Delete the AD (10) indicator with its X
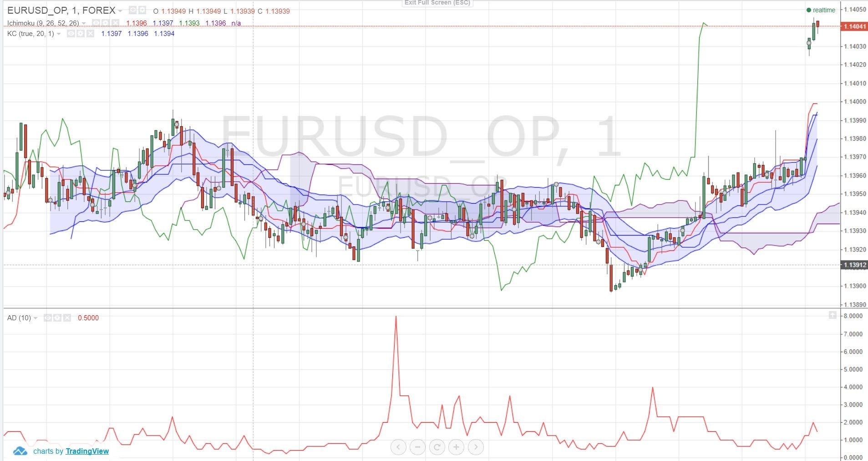The width and height of the screenshot is (868, 461). tap(67, 318)
